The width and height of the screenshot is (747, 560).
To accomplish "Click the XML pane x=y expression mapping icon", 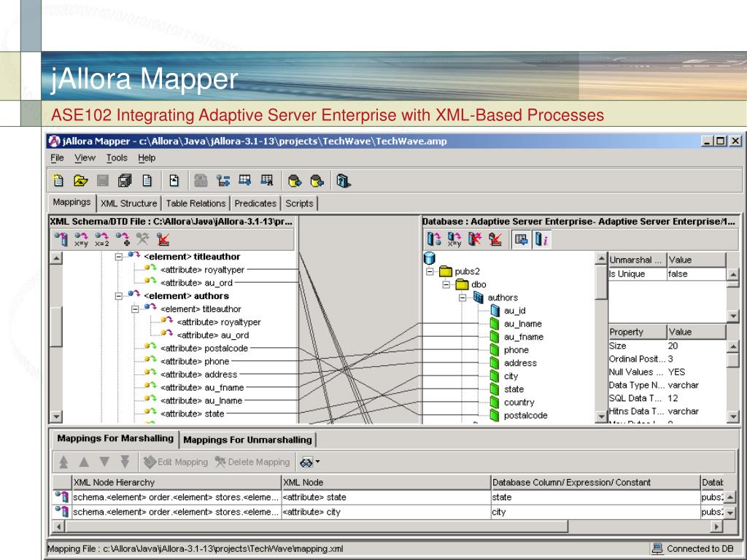I will (82, 239).
